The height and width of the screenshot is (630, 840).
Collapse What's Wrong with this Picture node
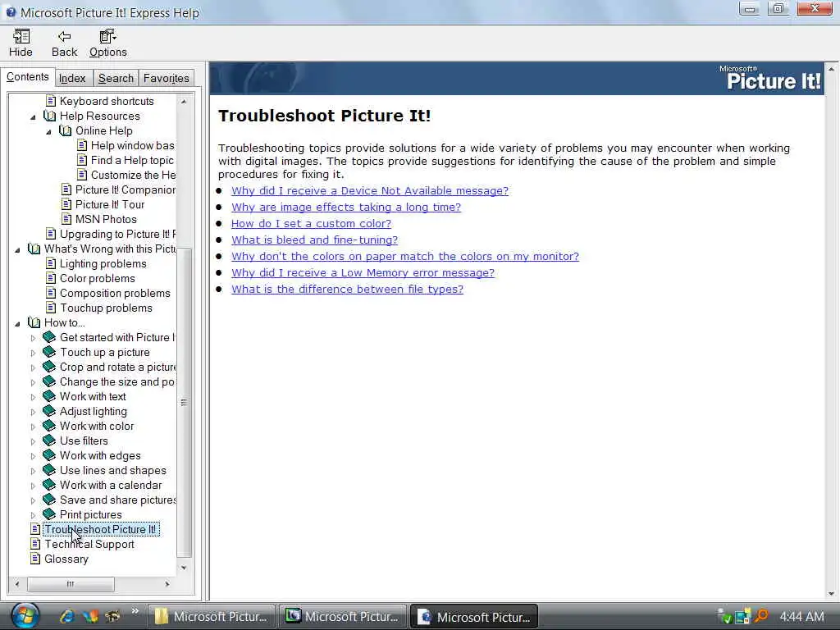click(17, 249)
